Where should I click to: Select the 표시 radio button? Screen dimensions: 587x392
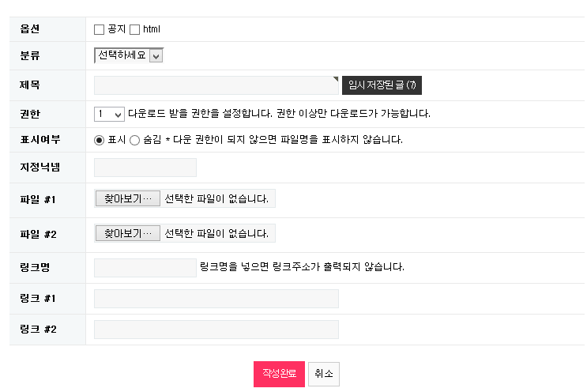(x=99, y=140)
